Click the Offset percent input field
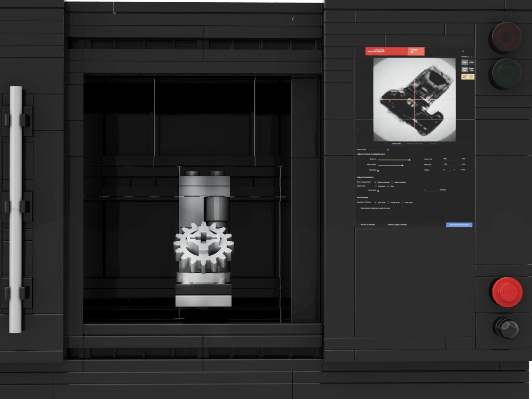Viewport: 532px width, 399px height. point(448,169)
